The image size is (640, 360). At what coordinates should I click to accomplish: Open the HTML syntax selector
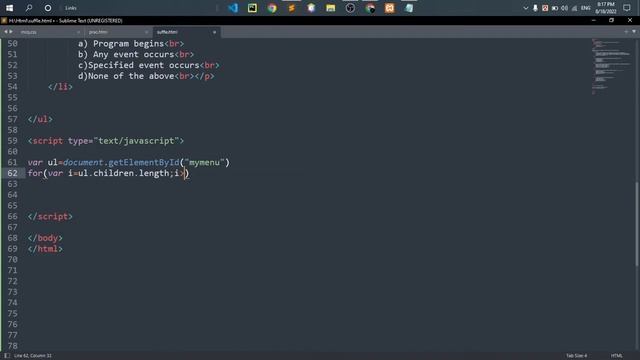[617, 356]
